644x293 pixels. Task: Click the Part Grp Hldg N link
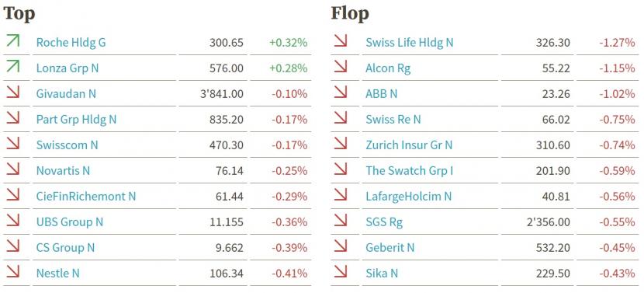(76, 120)
